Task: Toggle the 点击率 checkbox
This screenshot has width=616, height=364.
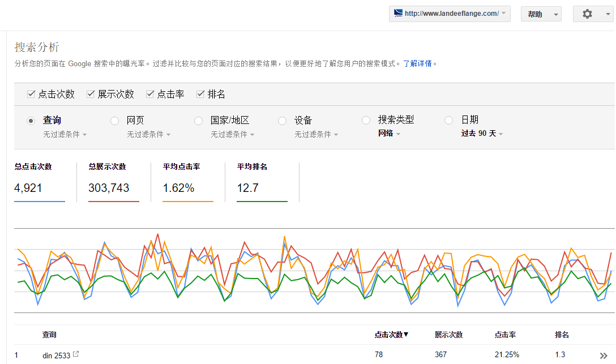Action: [x=149, y=94]
